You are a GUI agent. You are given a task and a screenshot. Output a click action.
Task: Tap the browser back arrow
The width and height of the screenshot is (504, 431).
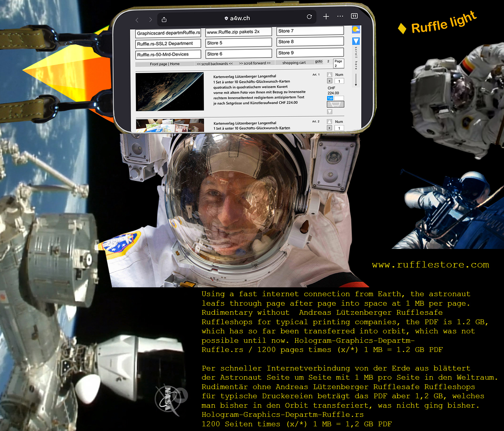137,20
